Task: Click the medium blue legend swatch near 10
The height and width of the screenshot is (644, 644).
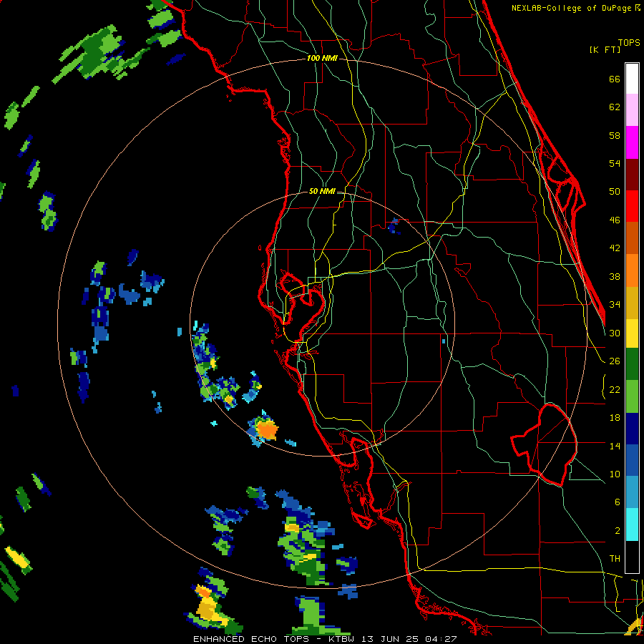Action: [x=632, y=460]
